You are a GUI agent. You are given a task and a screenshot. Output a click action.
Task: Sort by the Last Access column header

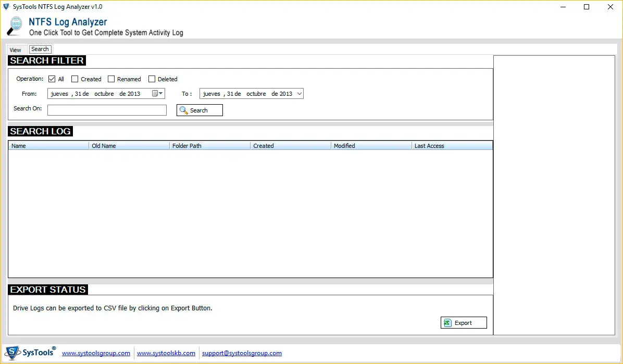[452, 146]
